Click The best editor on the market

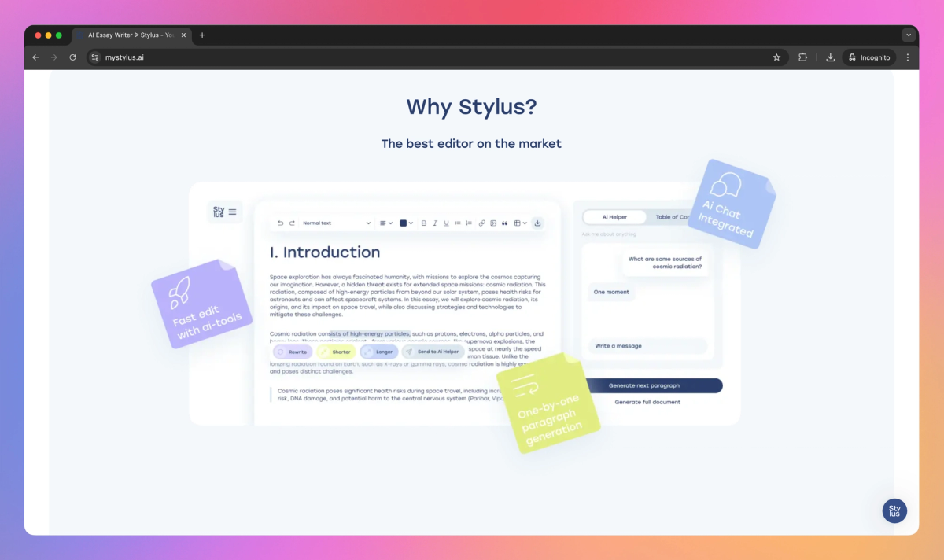click(x=471, y=143)
